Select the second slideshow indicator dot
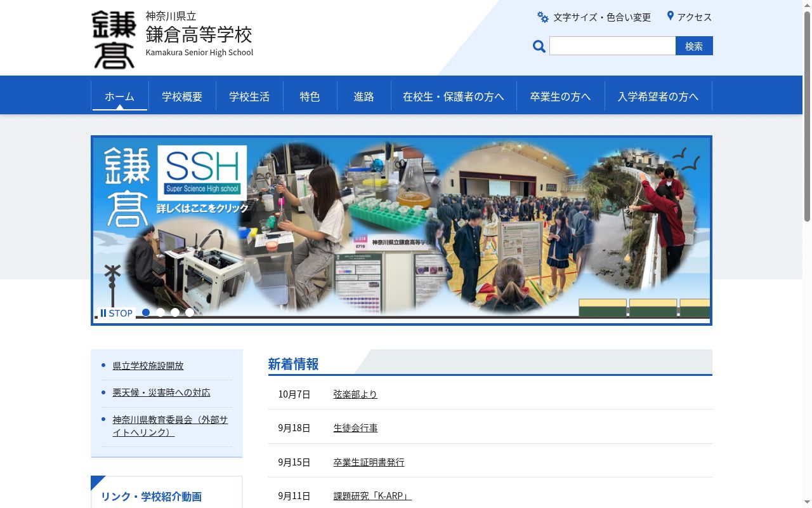Viewport: 812px width, 508px height. click(160, 312)
